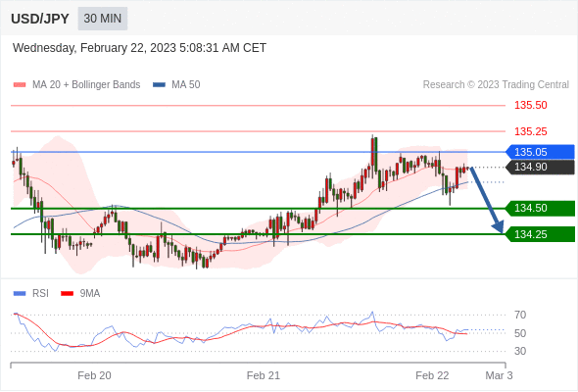This screenshot has width=578, height=392.
Task: Click the 135.50 resistance level label
Action: coord(531,106)
